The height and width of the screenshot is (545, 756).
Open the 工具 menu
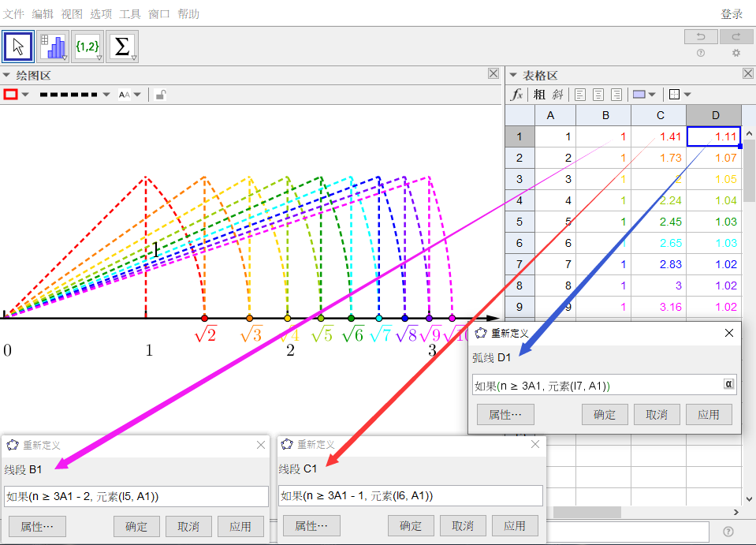pyautogui.click(x=130, y=14)
